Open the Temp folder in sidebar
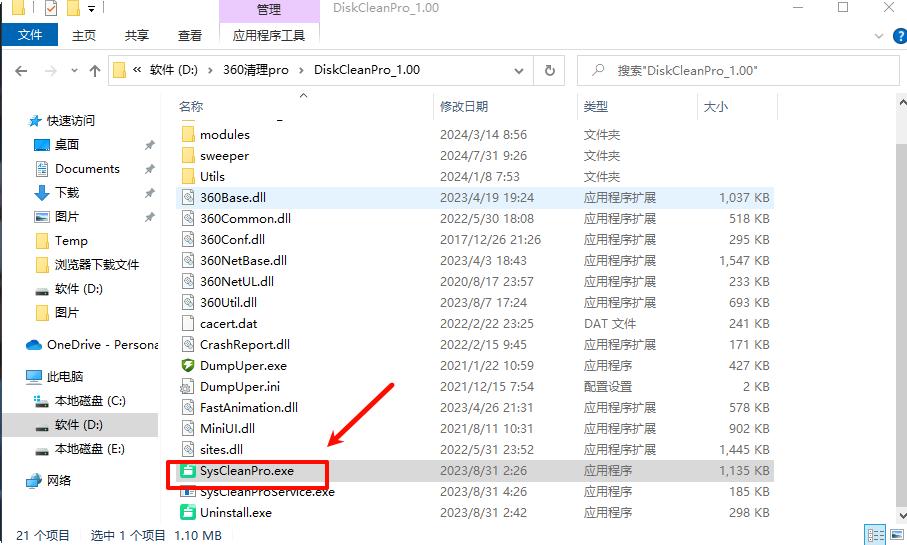The image size is (907, 545). [x=71, y=241]
